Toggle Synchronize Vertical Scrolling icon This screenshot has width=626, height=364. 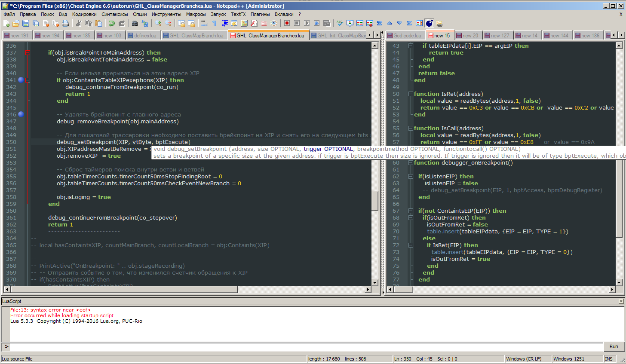pos(181,23)
